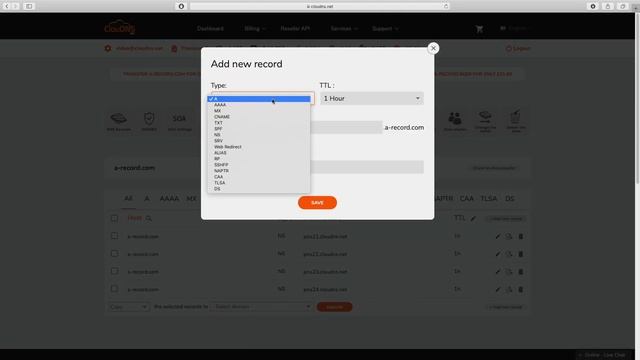Viewport: 640px width, 360px height.
Task: Open the Copy action dropdown below the table
Action: (128, 307)
